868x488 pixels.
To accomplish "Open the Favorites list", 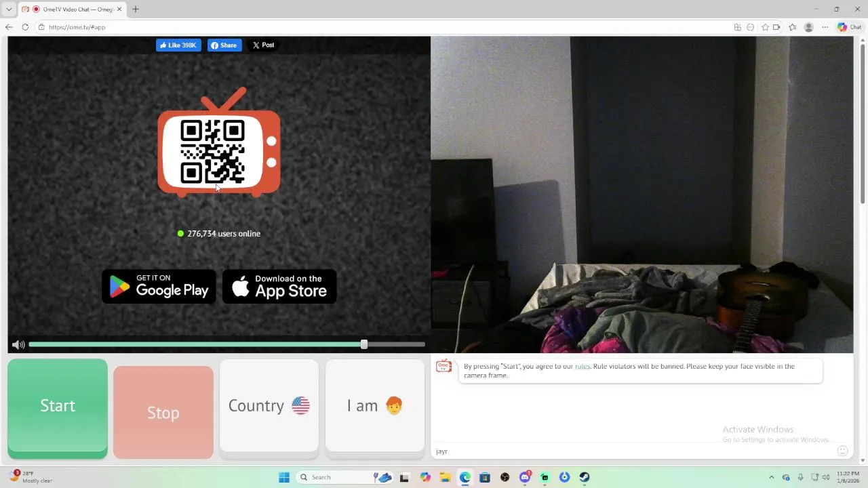I will tap(792, 27).
